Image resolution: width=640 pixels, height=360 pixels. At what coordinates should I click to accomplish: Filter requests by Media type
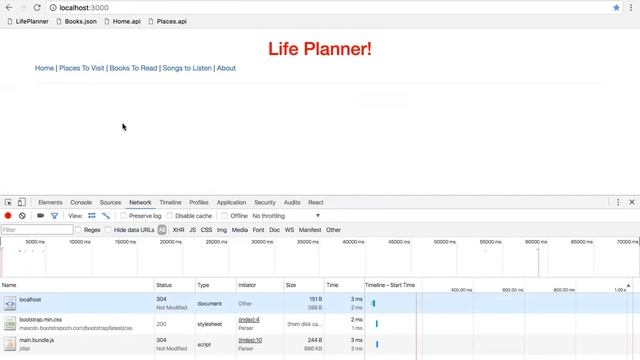point(240,230)
